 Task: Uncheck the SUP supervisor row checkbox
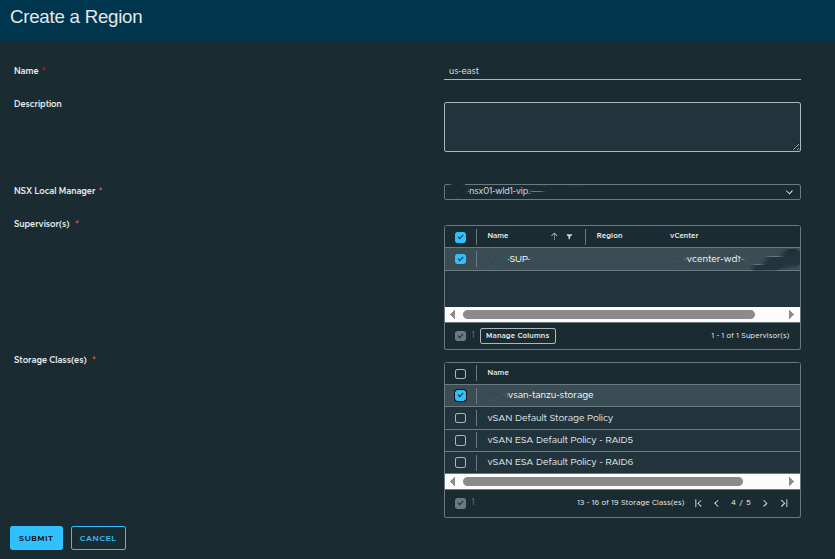[461, 259]
